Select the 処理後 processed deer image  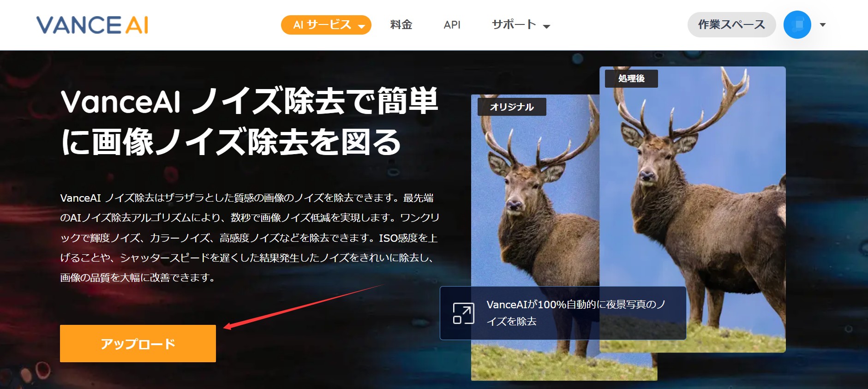pos(693,209)
